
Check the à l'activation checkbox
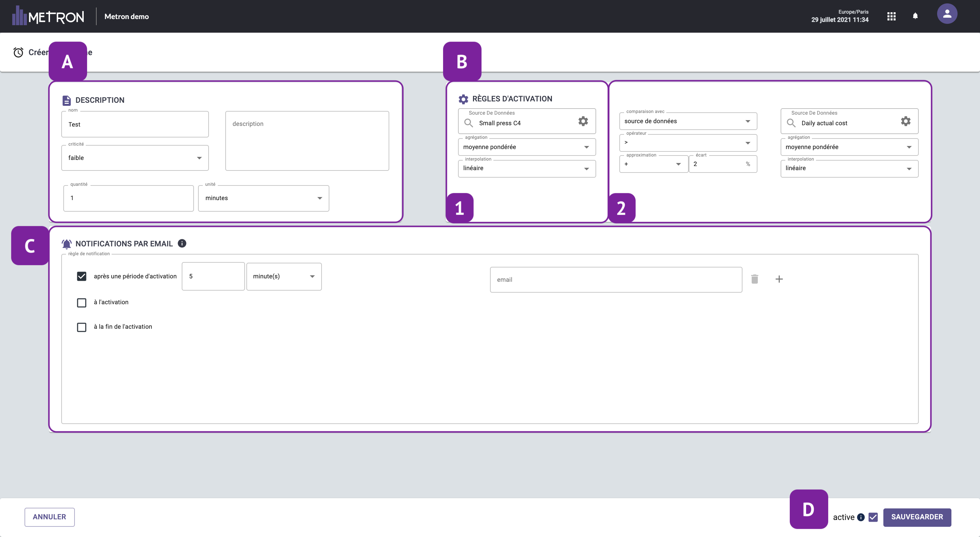tap(81, 303)
